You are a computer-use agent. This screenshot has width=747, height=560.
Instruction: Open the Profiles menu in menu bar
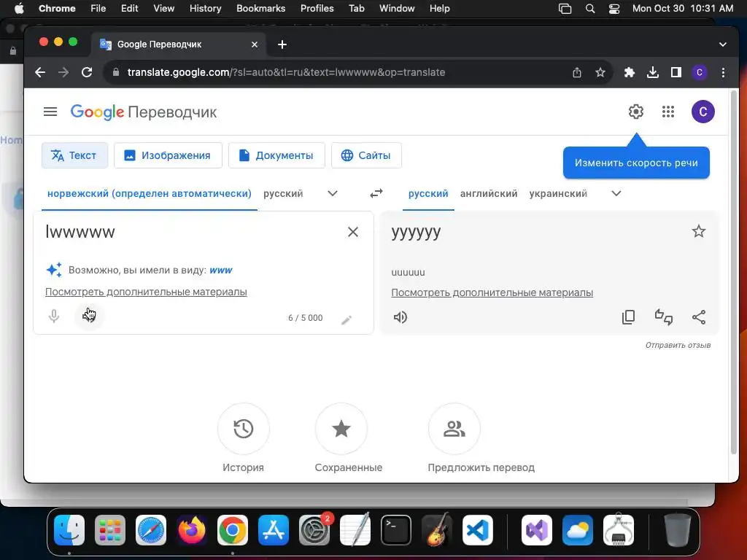tap(317, 9)
